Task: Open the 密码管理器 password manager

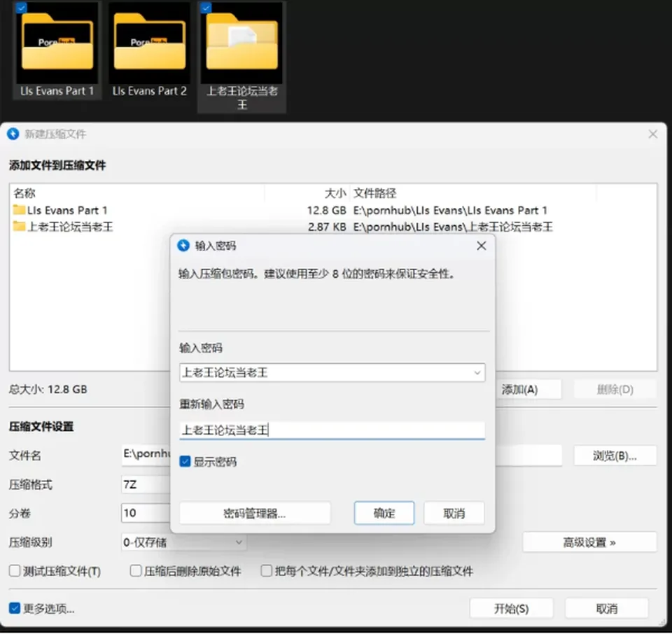Action: 255,513
